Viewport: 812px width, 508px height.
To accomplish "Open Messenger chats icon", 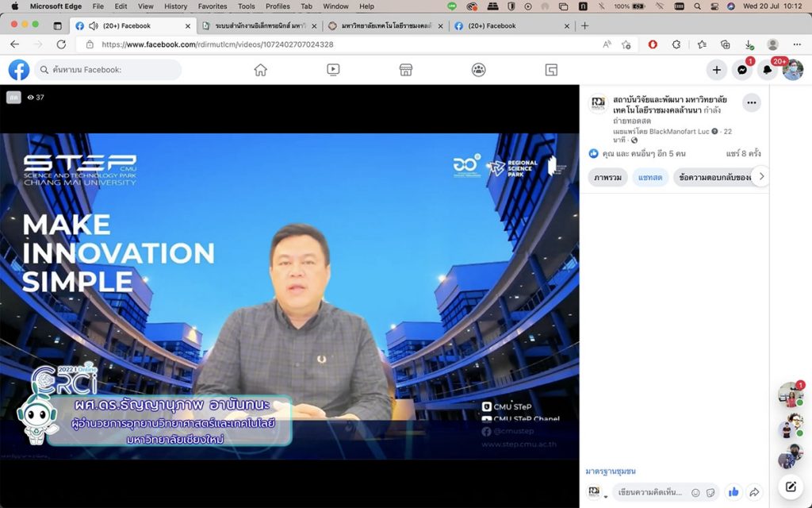I will click(x=741, y=70).
